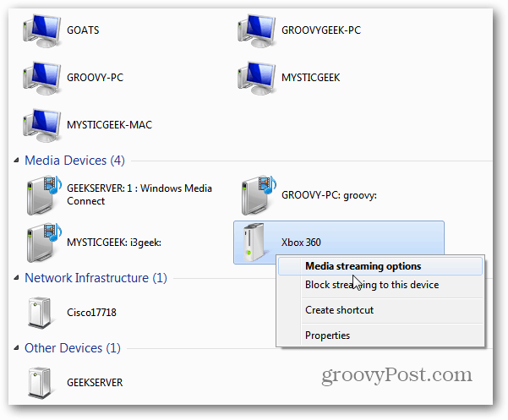Click the Other Devices (1) group header
The height and width of the screenshot is (420, 508).
(x=73, y=348)
